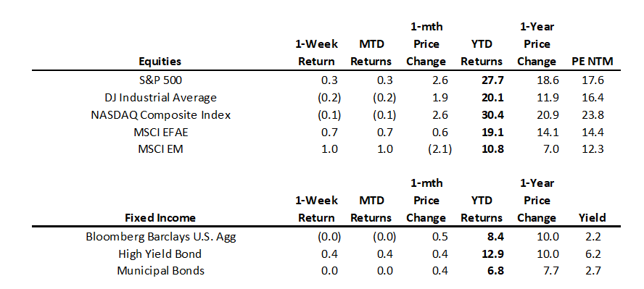644x289 pixels.
Task: Select the Fixed Income header cell
Action: [x=160, y=218]
